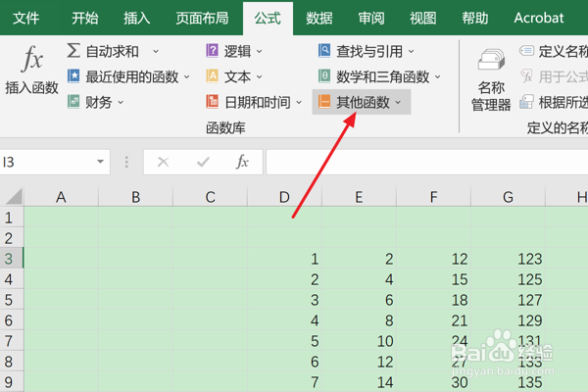Click cell G9 containing 135
The image size is (588, 392).
[508, 382]
